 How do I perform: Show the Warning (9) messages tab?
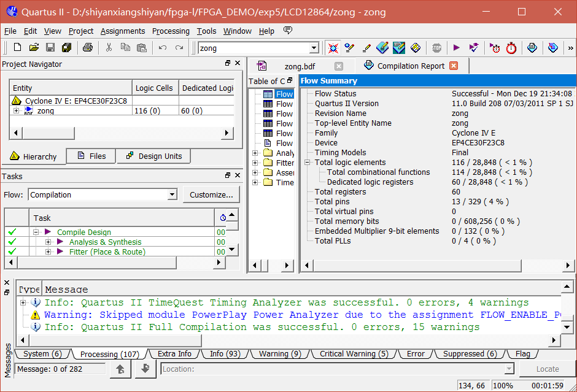tap(280, 354)
